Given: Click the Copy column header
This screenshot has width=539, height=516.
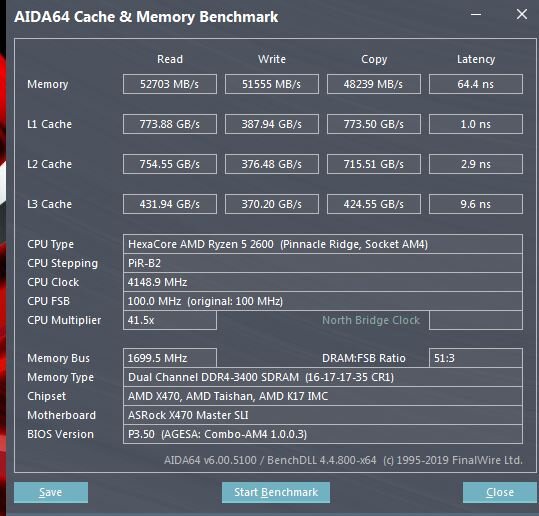Looking at the screenshot, I should pos(374,59).
